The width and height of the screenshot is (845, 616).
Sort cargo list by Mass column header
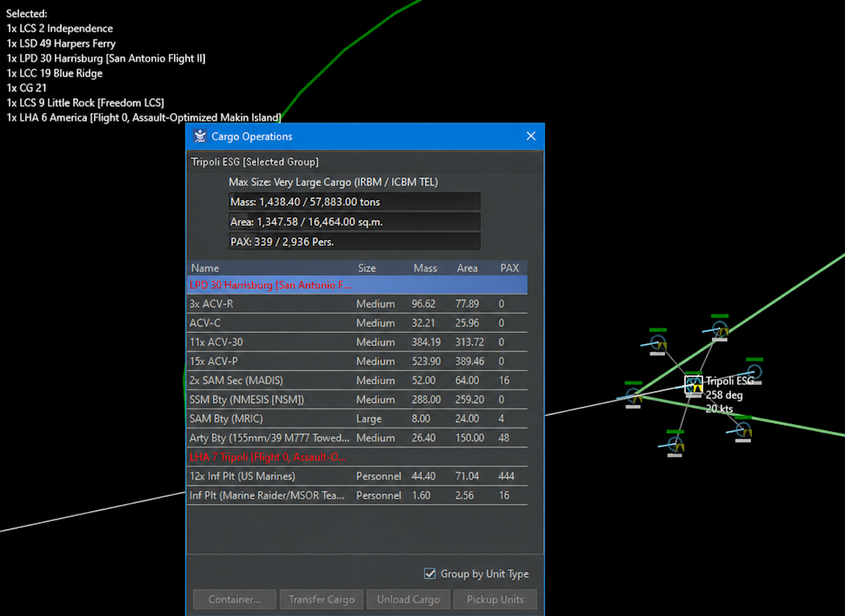tap(425, 268)
